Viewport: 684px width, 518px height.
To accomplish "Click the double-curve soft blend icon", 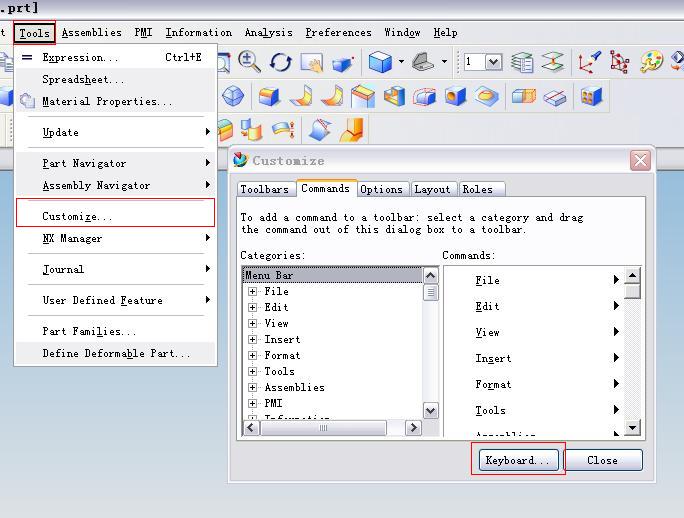I will point(332,96).
